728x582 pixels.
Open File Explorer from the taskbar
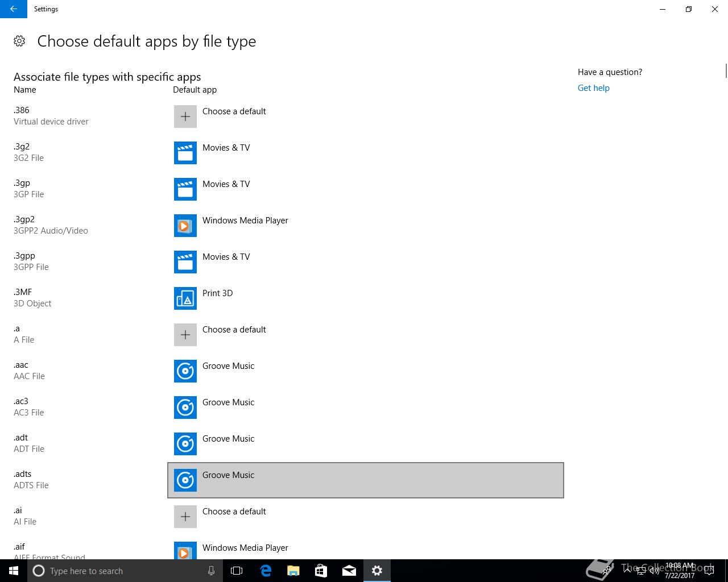293,571
